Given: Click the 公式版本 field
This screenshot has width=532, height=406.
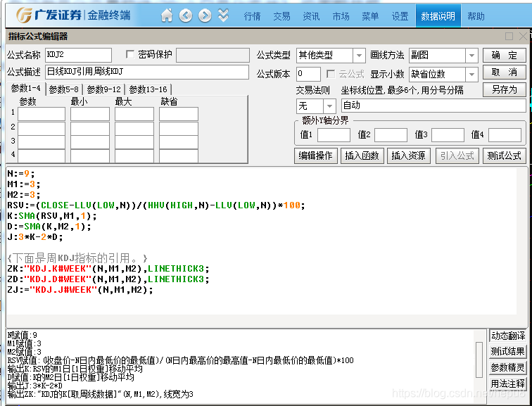Looking at the screenshot, I should click(x=308, y=74).
